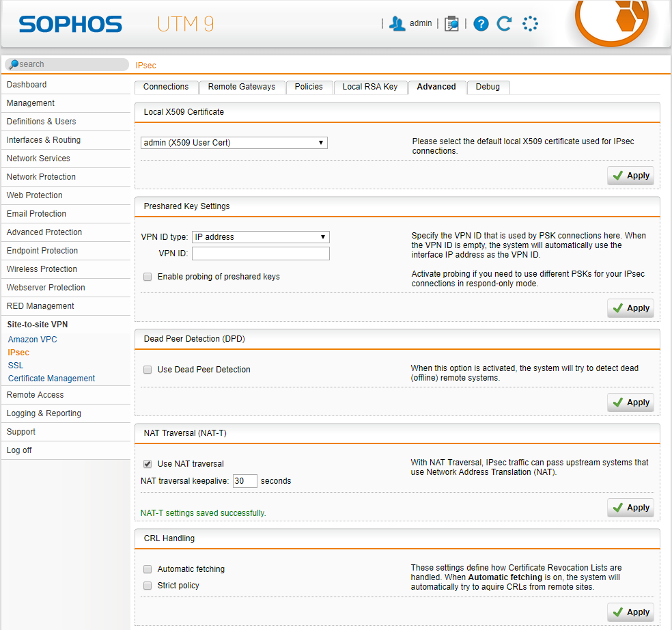Uncheck the Use NAT traversal checkbox
Viewport: 672px width, 630px height.
[x=148, y=464]
